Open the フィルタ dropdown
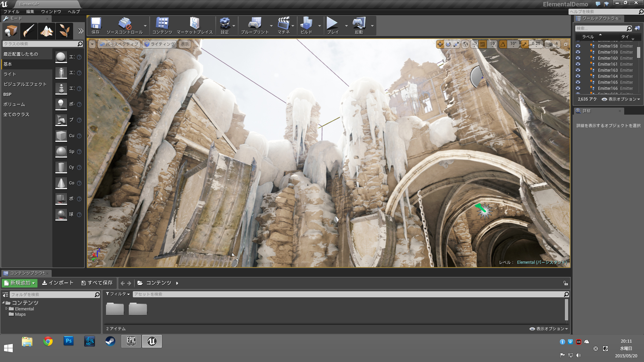The width and height of the screenshot is (644, 362). click(x=118, y=294)
